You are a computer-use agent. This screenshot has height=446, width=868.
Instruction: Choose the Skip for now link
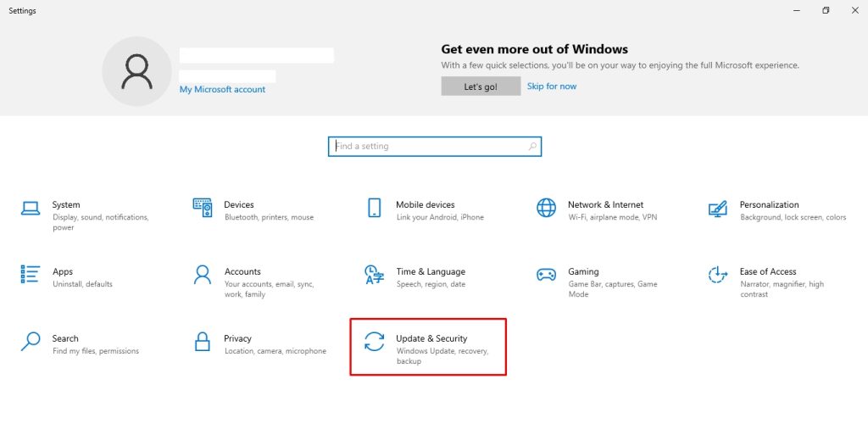click(551, 86)
